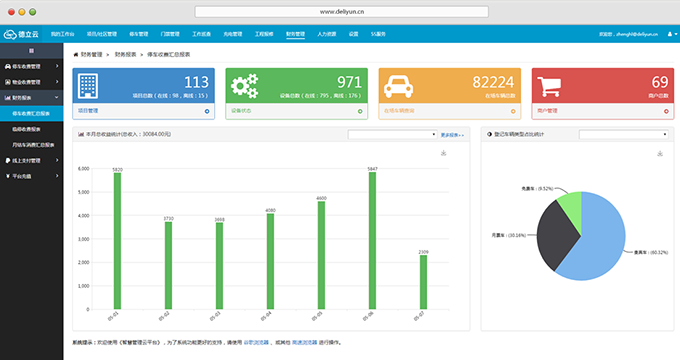Open the user account menu icon at top right
The image size is (680, 360).
[x=672, y=34]
